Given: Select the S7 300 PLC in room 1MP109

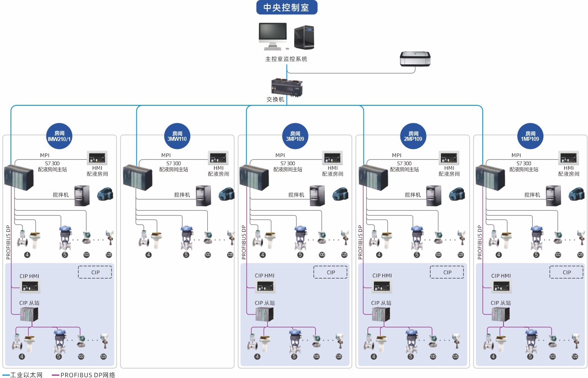Looking at the screenshot, I should point(490,177).
